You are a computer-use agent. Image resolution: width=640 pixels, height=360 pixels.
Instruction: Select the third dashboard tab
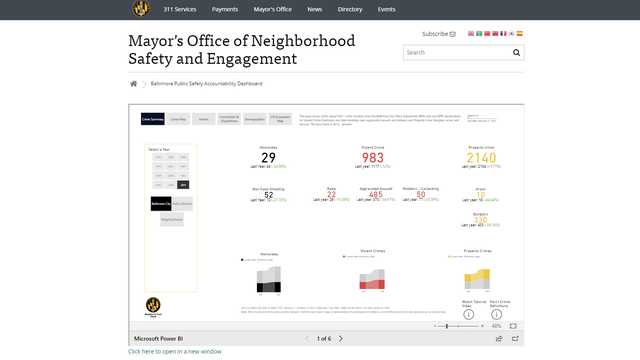click(204, 119)
